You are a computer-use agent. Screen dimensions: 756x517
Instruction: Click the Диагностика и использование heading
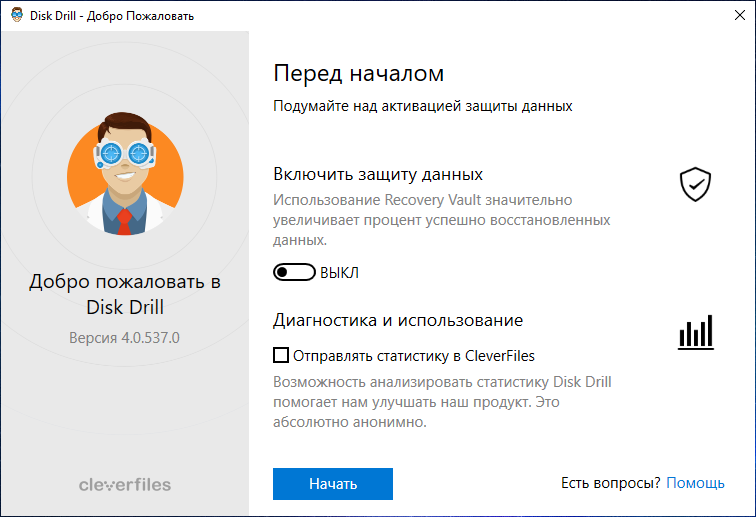[x=398, y=320]
